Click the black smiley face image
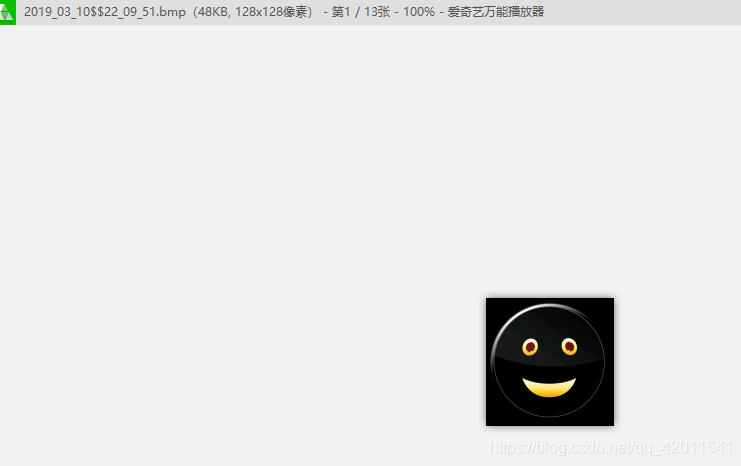This screenshot has width=741, height=466. tap(550, 362)
